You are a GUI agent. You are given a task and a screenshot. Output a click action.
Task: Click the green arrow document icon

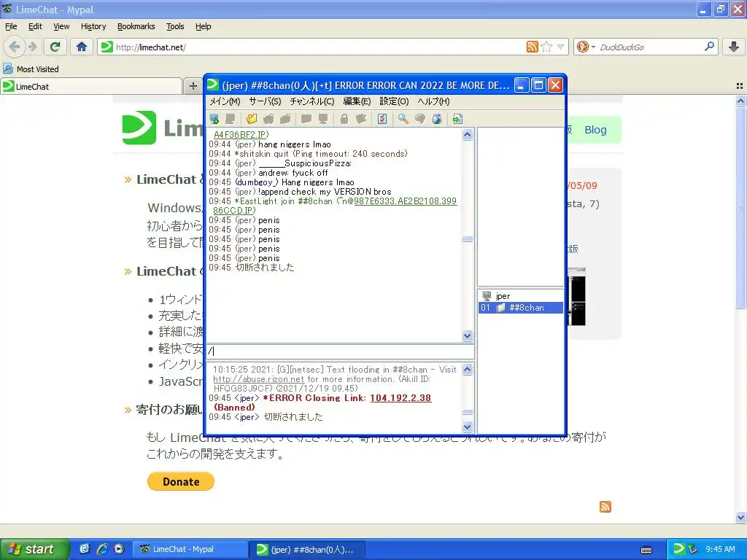(457, 119)
